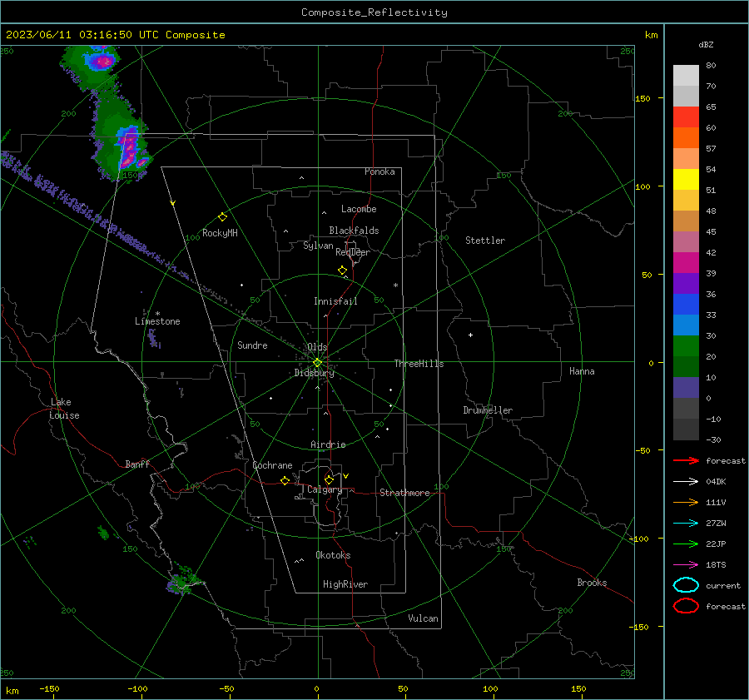This screenshot has width=749, height=700.
Task: Click the Okotoks label
Action: 333,555
